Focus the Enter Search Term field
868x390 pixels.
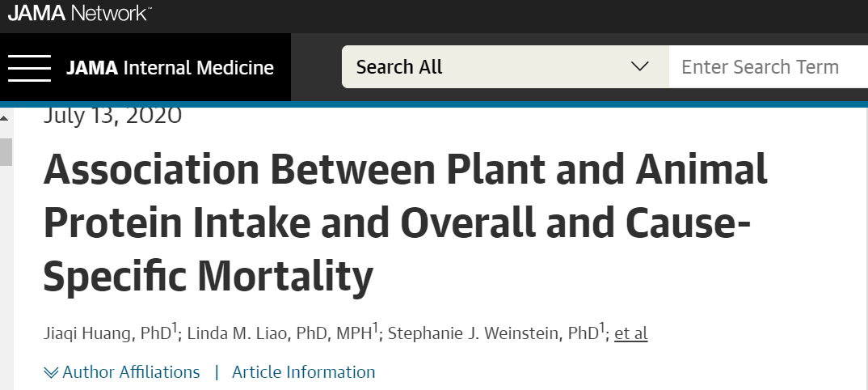[769, 67]
